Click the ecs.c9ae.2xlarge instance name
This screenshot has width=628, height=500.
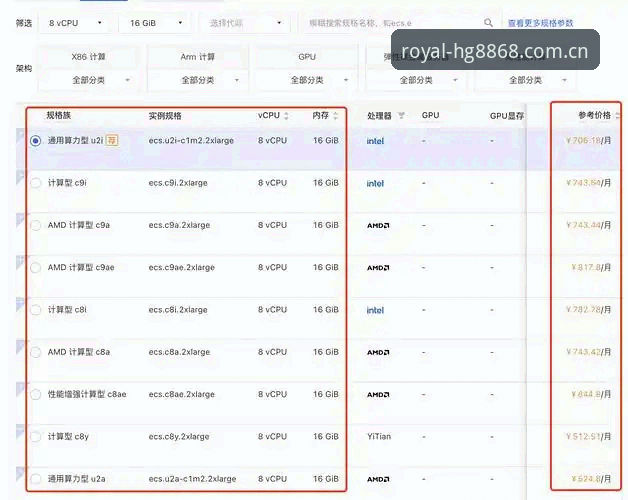181,268
